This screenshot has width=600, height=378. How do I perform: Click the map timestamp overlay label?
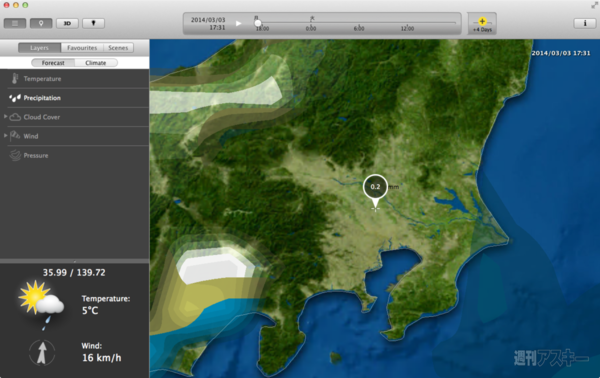tap(561, 53)
